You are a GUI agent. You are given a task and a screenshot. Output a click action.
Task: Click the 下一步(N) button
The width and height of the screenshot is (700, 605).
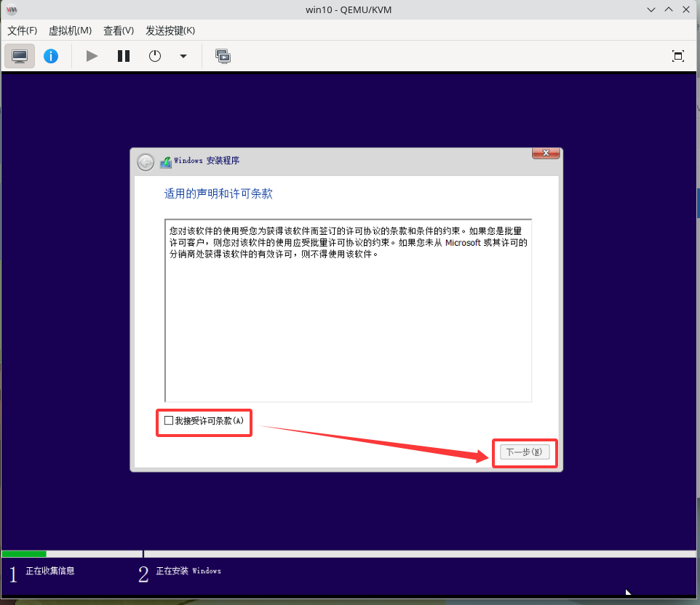click(525, 452)
